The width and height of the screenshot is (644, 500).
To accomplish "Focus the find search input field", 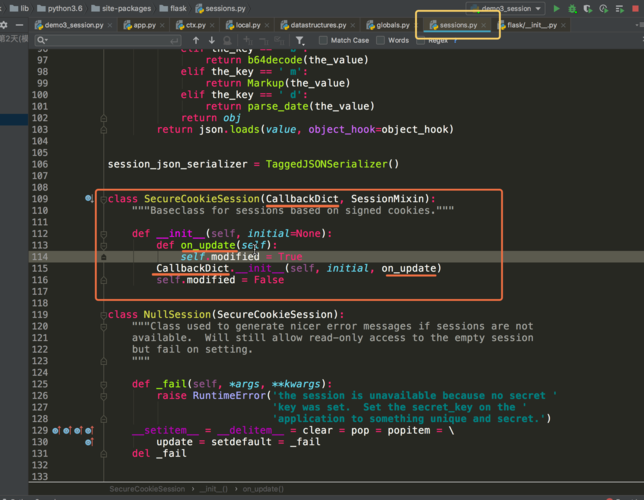I will pyautogui.click(x=108, y=40).
